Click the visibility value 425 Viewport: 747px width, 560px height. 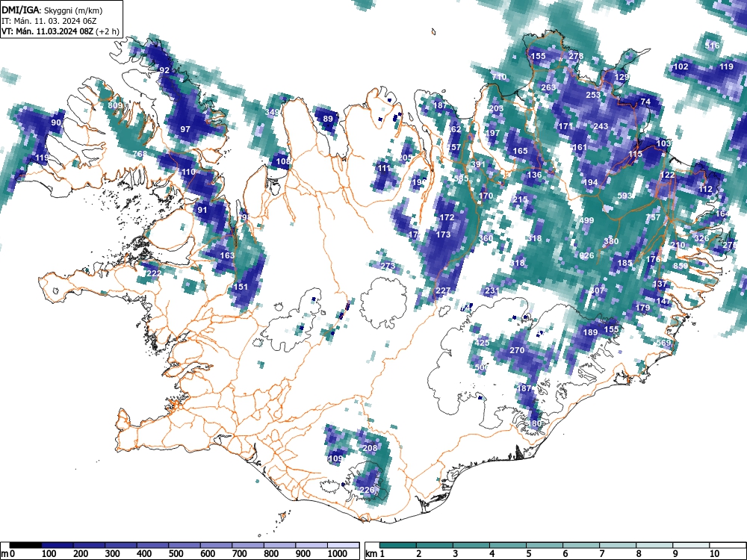(482, 343)
